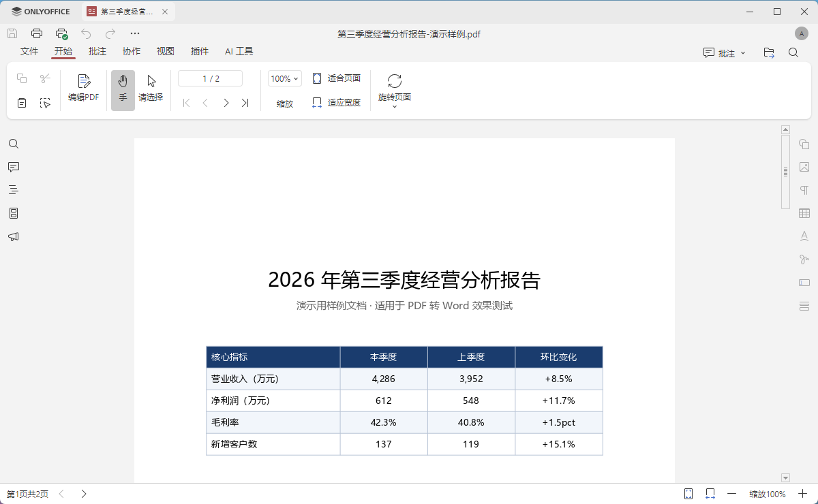
Task: Open the 文件 menu
Action: coord(29,52)
